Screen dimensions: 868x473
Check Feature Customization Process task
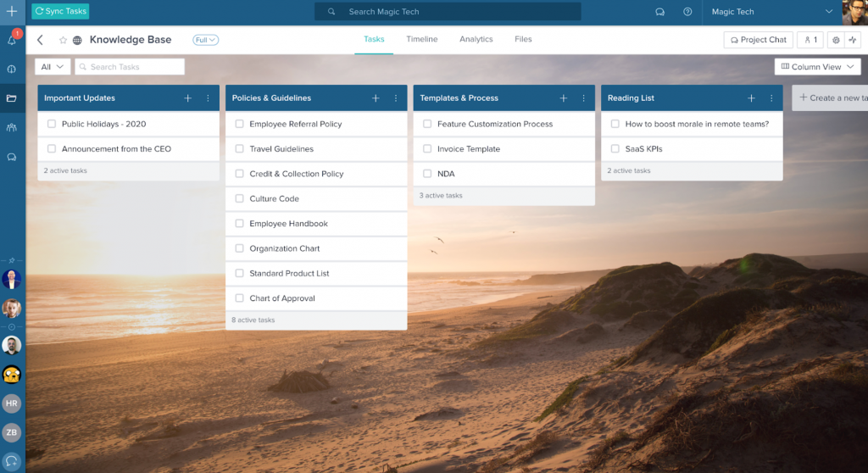coord(427,124)
